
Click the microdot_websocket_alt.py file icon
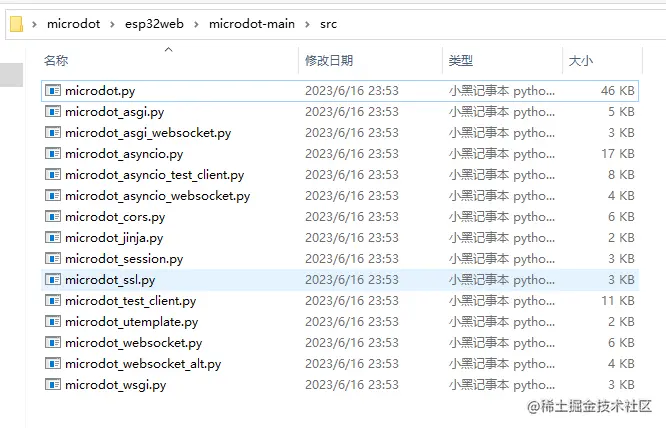point(53,363)
